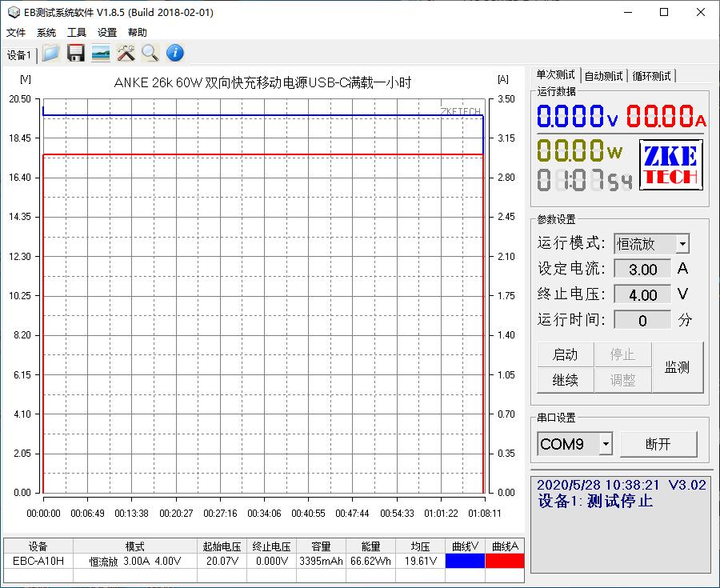
Task: Click the 19.61V average voltage cell
Action: [x=420, y=561]
